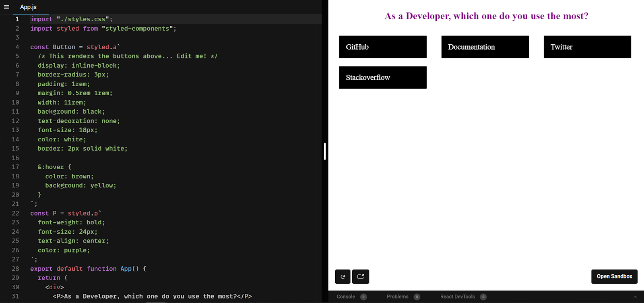Click the 'text-decoration: none;' line

[79, 121]
